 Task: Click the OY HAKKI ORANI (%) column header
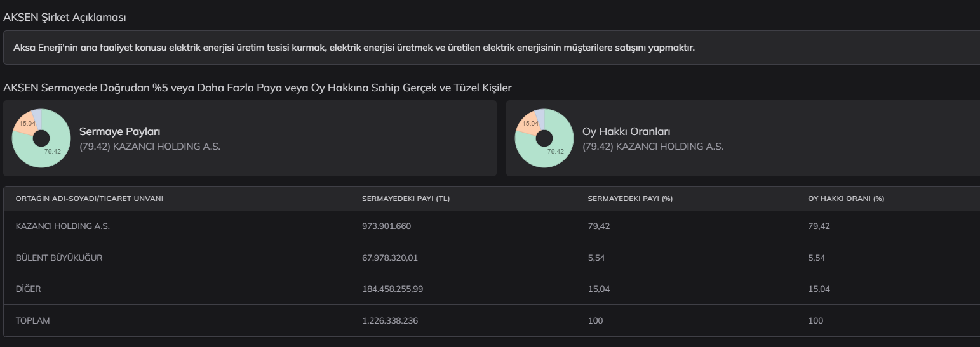[846, 199]
